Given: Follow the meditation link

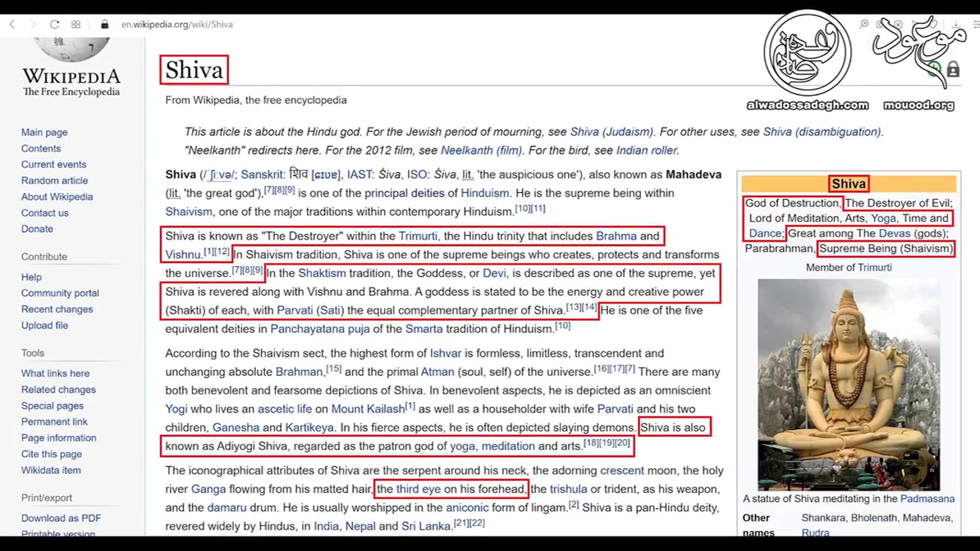Looking at the screenshot, I should tap(508, 446).
